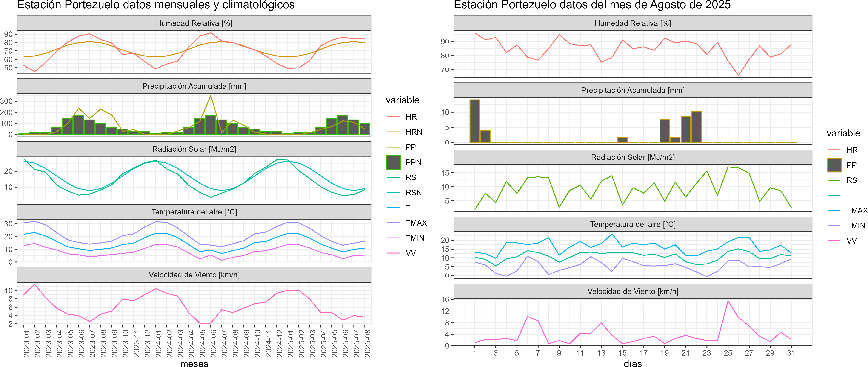Viewport: 868px width, 367px height.
Task: Click left Humedad Relativa panel header
Action: pos(194,23)
